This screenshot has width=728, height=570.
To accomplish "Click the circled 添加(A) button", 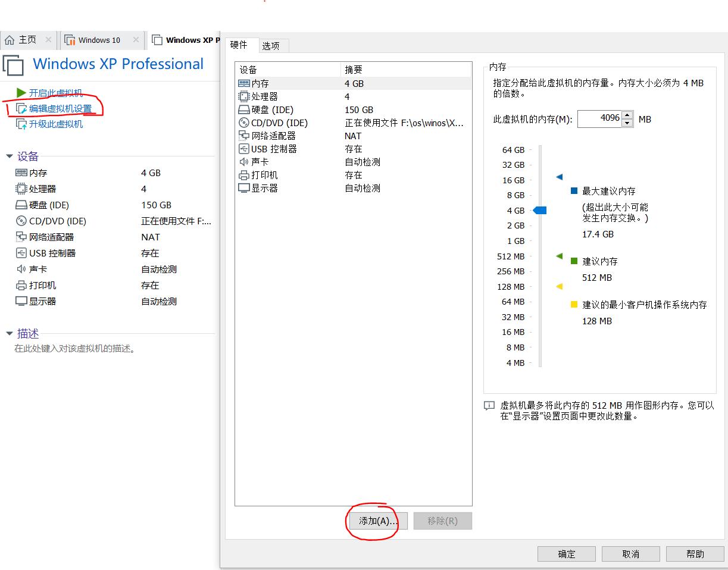I will [x=376, y=521].
